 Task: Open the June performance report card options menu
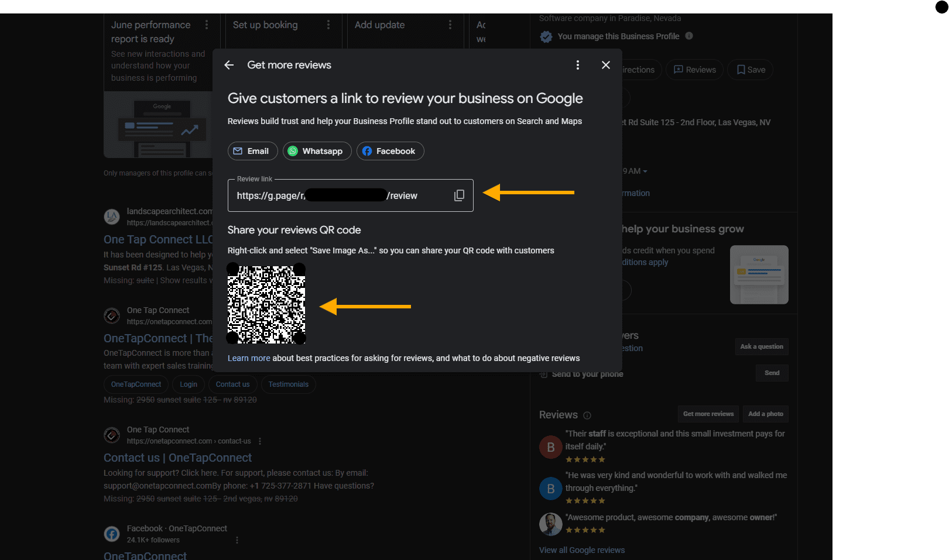click(207, 25)
